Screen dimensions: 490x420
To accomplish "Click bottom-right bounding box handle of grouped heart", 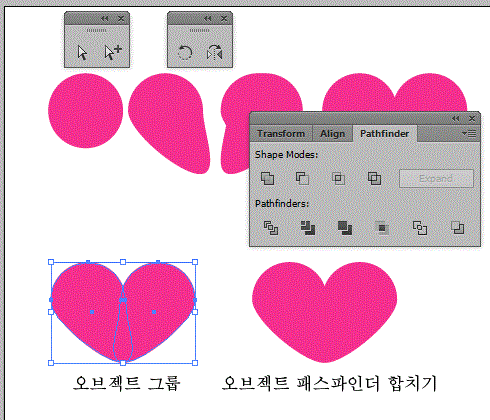I will (x=195, y=363).
